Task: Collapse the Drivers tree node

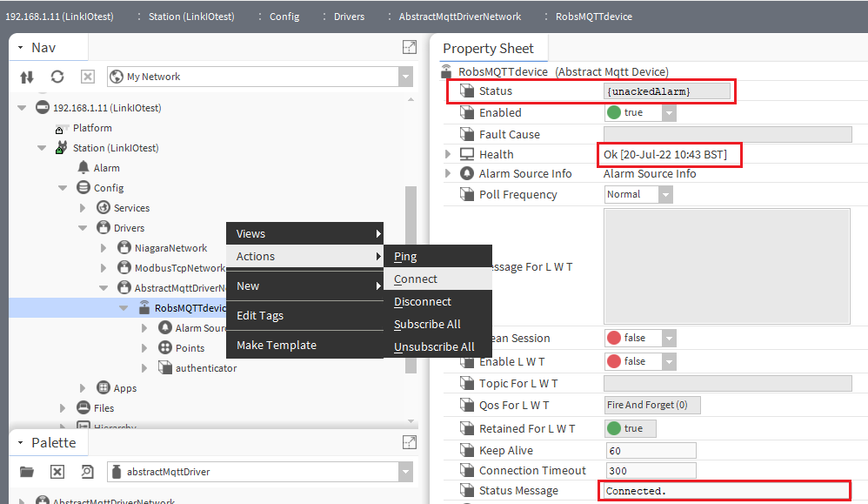Action: tap(80, 227)
